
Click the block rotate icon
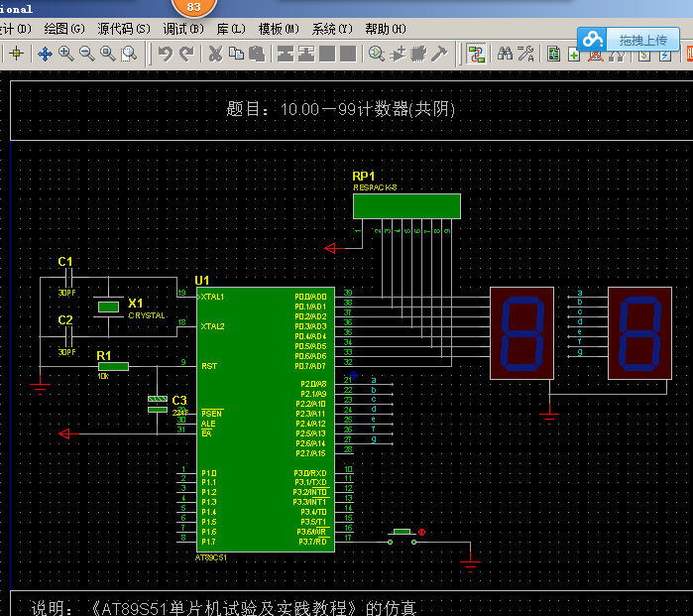327,54
